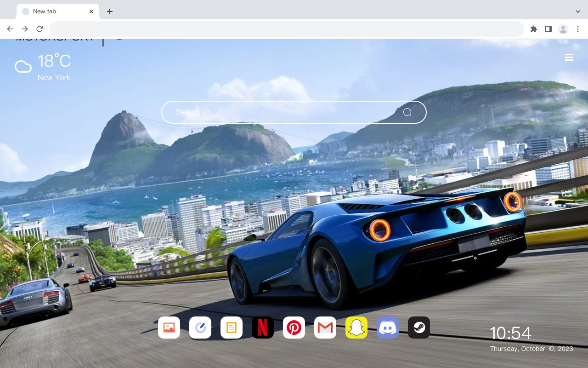The height and width of the screenshot is (368, 588).
Task: Open the hamburger menu on the page
Action: click(x=569, y=57)
